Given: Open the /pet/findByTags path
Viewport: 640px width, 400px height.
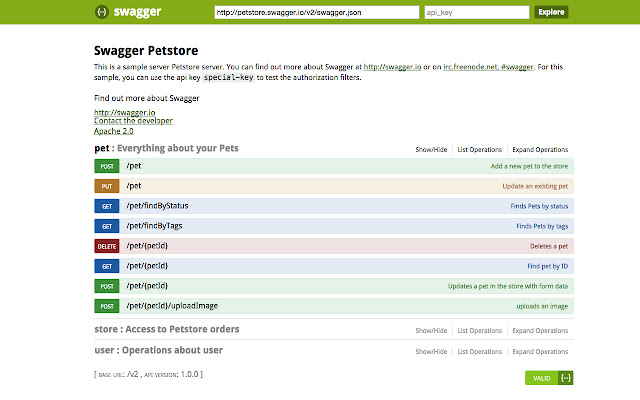Looking at the screenshot, I should pyautogui.click(x=154, y=226).
